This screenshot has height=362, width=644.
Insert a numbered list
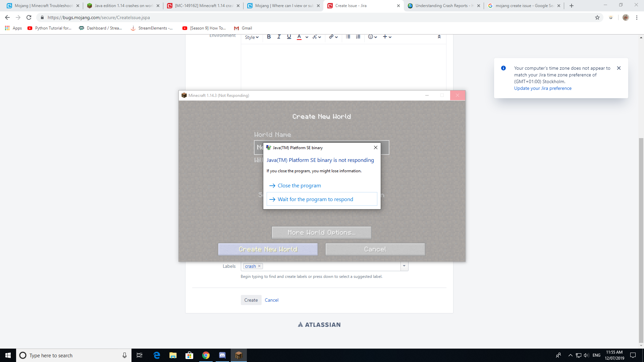coord(358,37)
